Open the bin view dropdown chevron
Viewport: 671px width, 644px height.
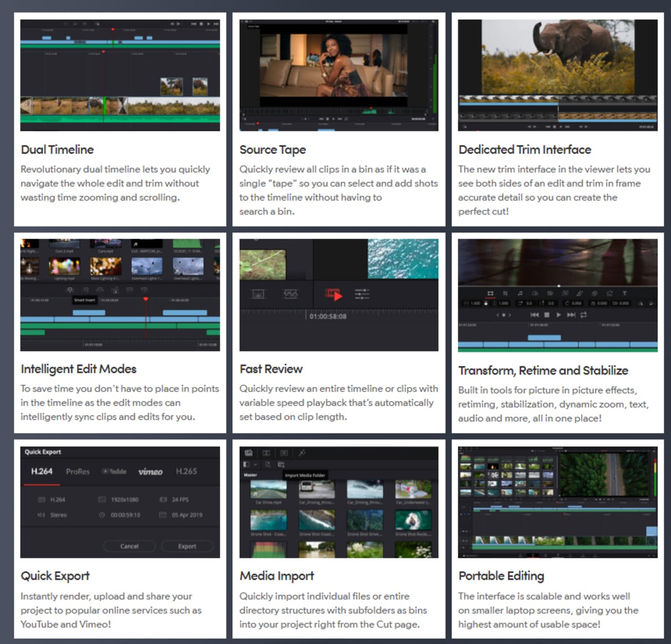pos(255,464)
